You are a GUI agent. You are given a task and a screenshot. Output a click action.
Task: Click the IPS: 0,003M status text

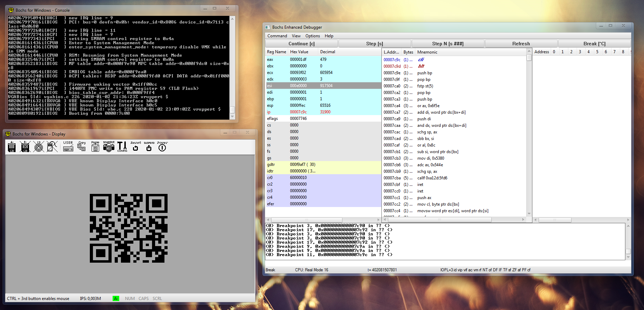click(x=91, y=298)
